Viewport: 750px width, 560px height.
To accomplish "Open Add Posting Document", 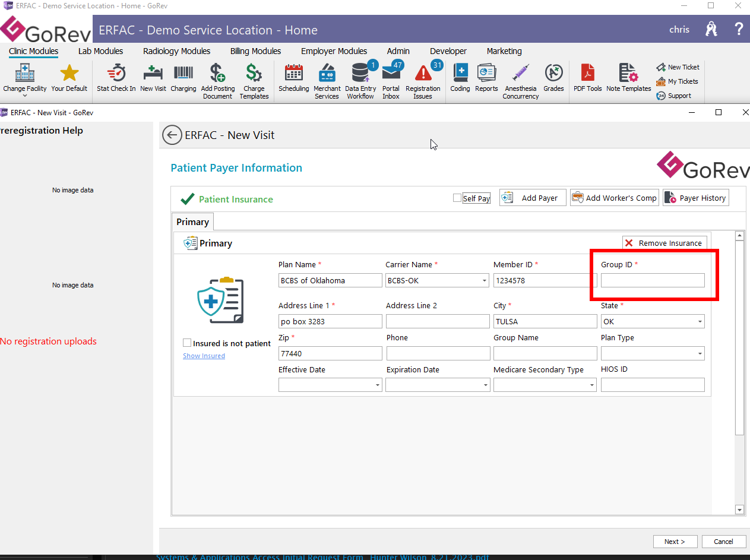I will [x=217, y=81].
